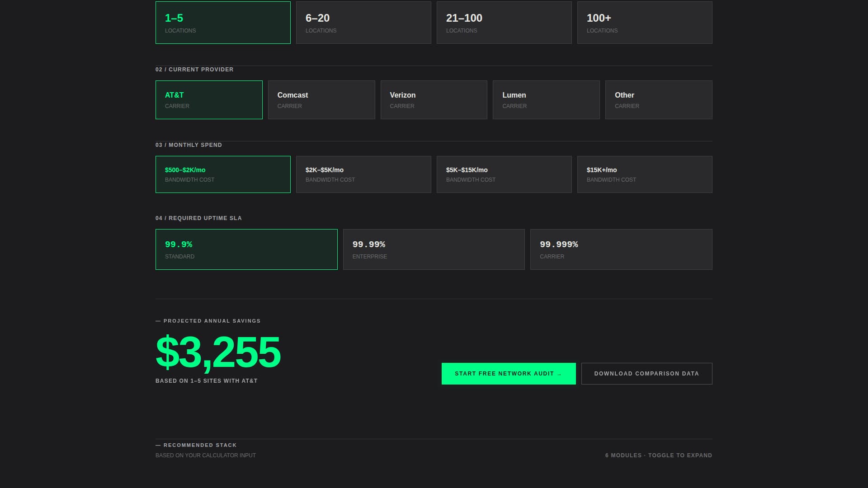Image resolution: width=868 pixels, height=488 pixels.
Task: Click '02 / Current Provider' section label
Action: pos(194,70)
